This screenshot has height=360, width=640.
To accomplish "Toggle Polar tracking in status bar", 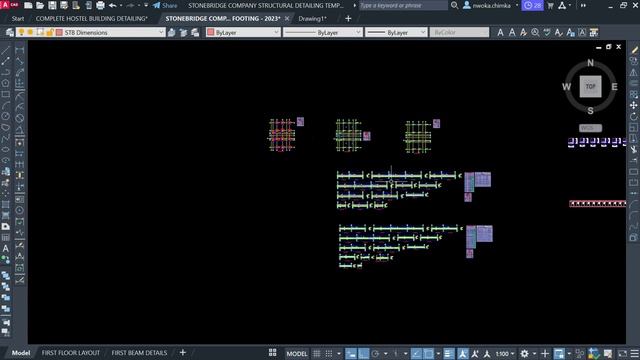I will 375,353.
